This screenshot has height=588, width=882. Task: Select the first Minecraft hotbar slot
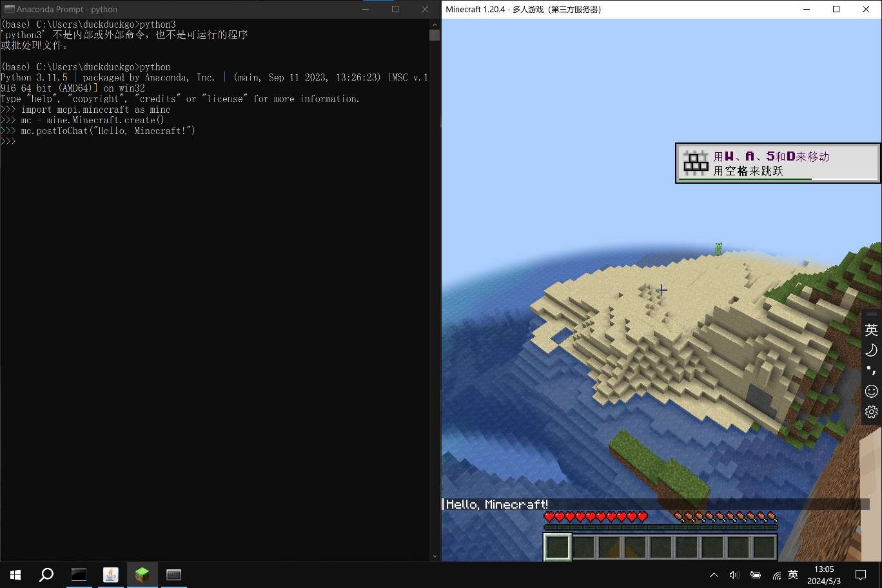coord(558,547)
